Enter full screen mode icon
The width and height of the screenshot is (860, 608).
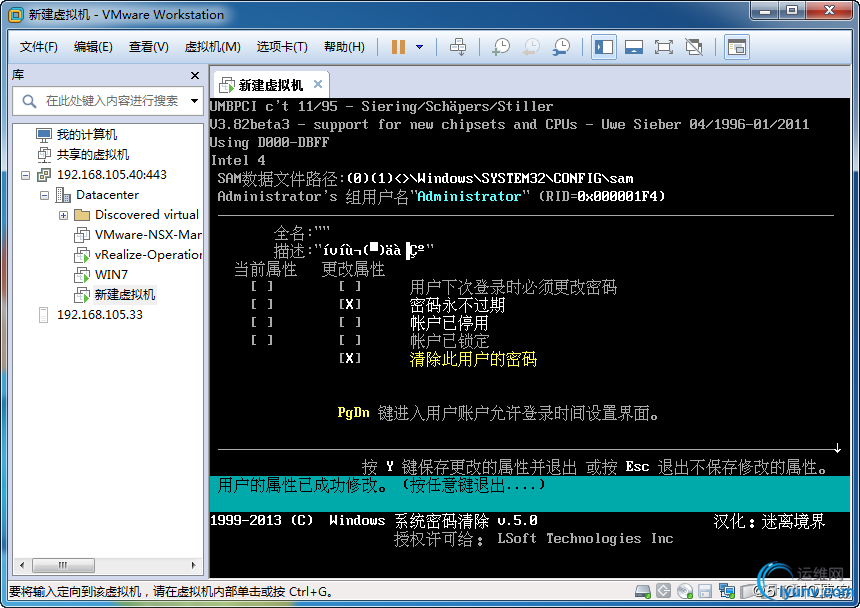coord(664,47)
